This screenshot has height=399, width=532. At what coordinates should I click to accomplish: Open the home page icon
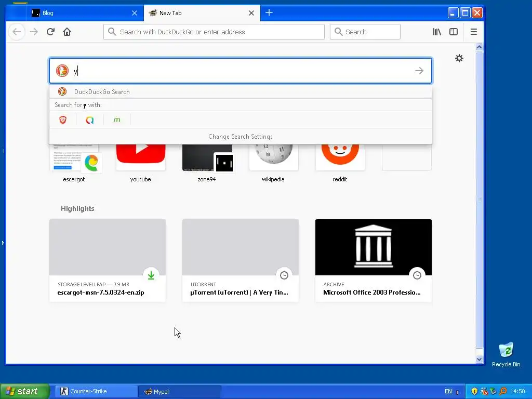tap(67, 32)
